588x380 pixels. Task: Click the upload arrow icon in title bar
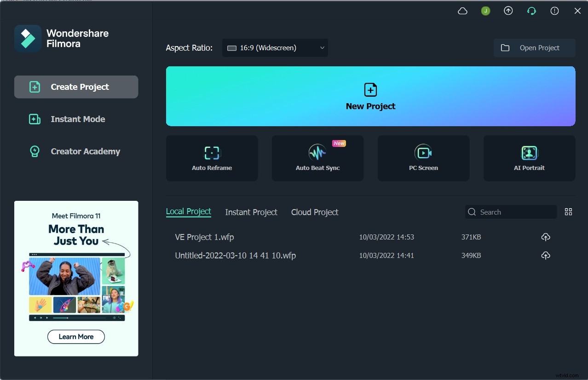508,11
